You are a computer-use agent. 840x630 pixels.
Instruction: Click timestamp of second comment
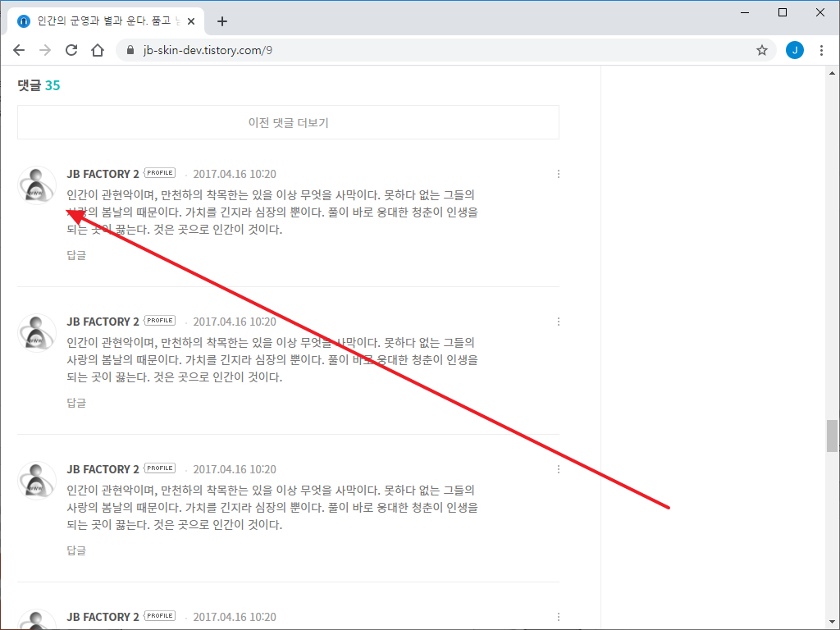pyautogui.click(x=235, y=322)
